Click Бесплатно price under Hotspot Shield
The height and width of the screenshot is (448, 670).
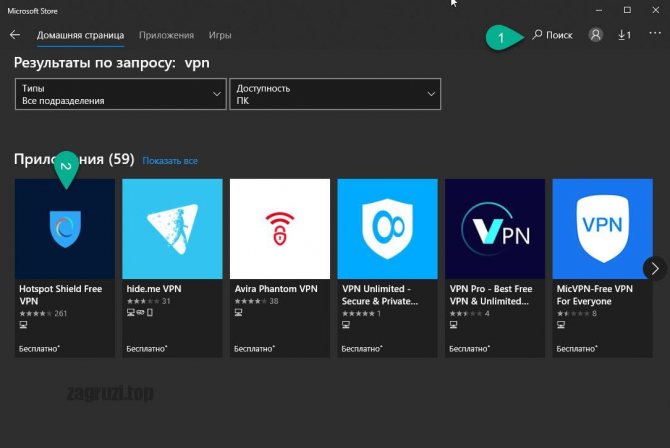click(39, 349)
